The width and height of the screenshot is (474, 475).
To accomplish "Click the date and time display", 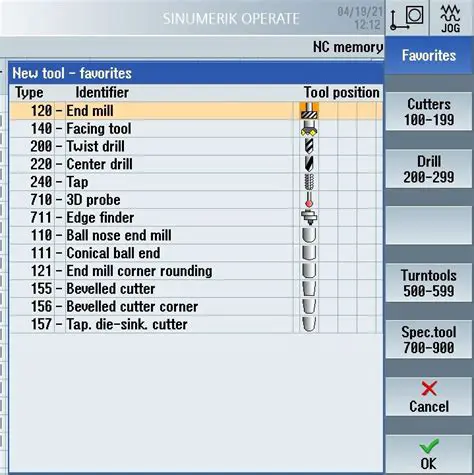I will tap(360, 18).
